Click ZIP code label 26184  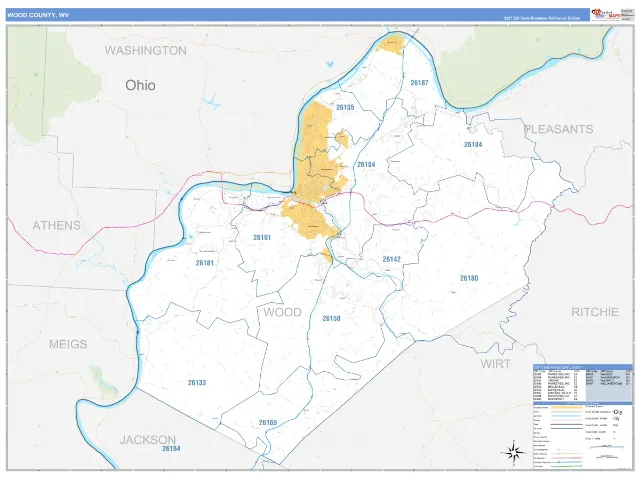coord(473,144)
